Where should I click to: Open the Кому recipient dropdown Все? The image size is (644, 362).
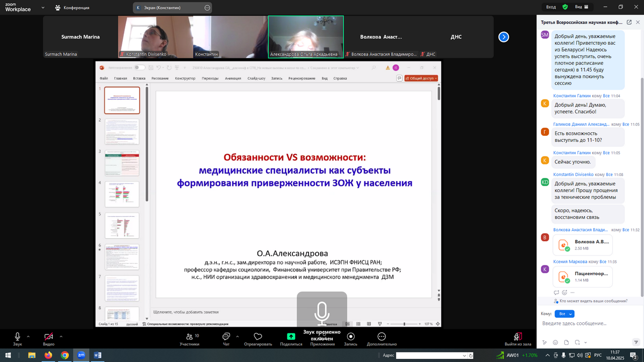(x=566, y=314)
